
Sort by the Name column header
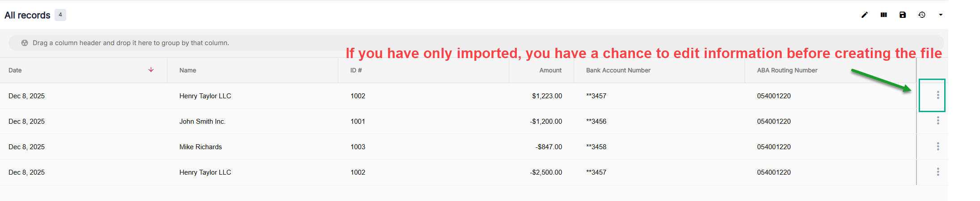(188, 70)
